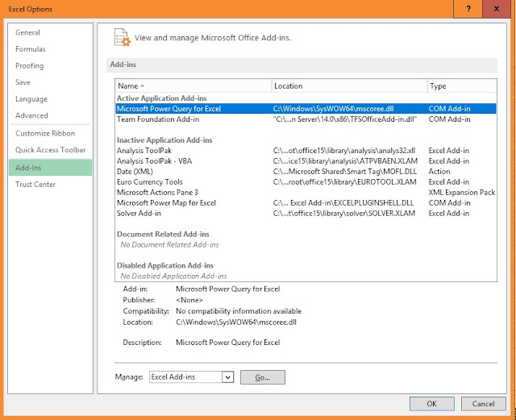Click the Active Application Add-ins heading
The width and height of the screenshot is (516, 420).
161,98
